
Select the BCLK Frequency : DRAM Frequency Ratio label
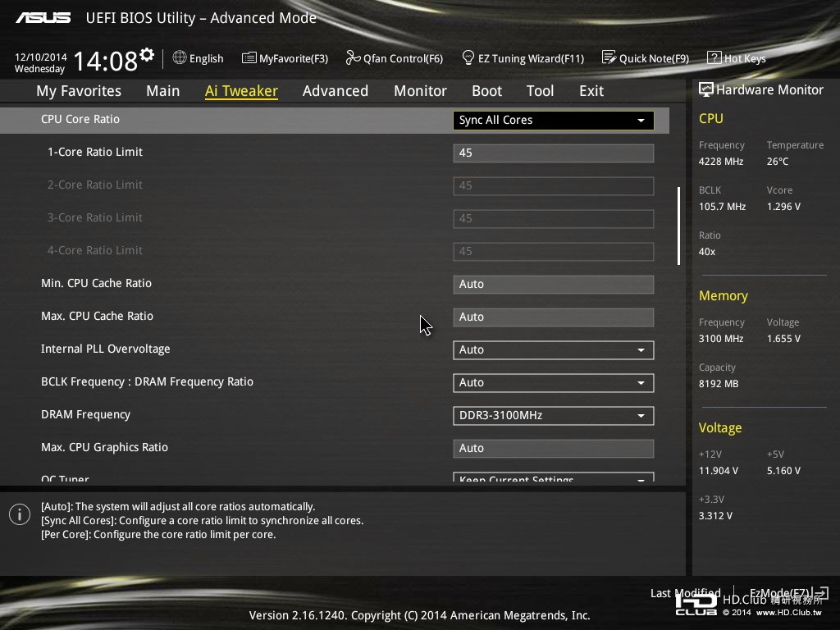[x=148, y=382]
